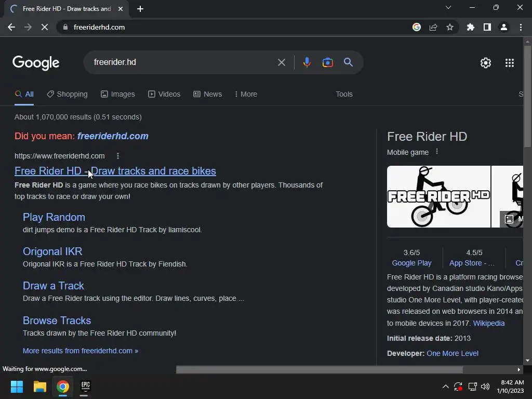Click the Free Rider HD logo thumbnail
532x399 pixels.
tap(438, 197)
